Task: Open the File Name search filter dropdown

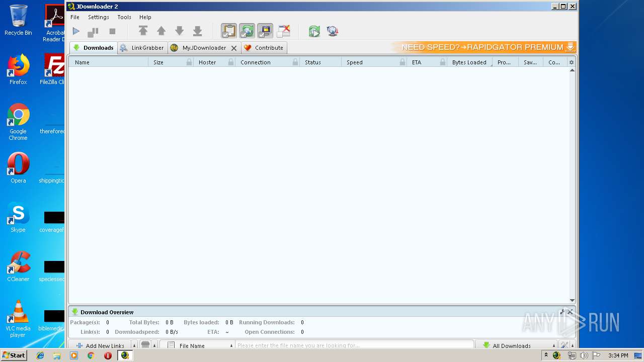Action: pos(198,345)
